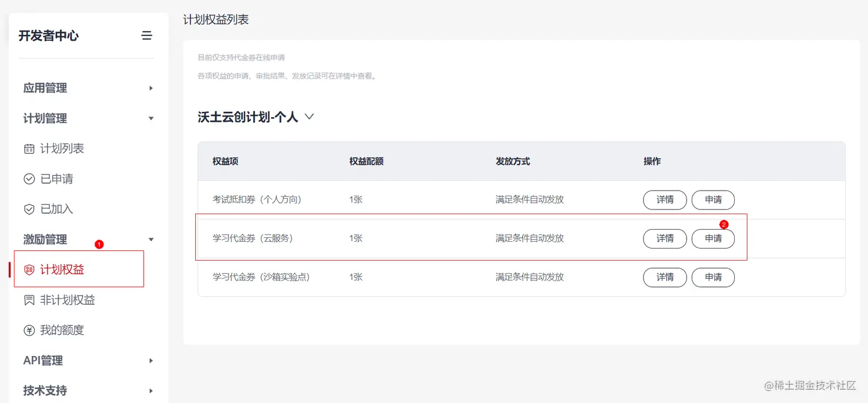Screen dimensions: 868x403
Task: Go to 我的额度 page
Action: pos(62,330)
